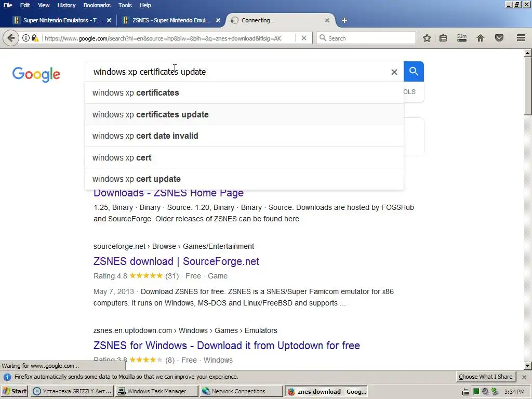Go to Firefox home page icon
Image resolution: width=532 pixels, height=399 pixels.
click(481, 38)
